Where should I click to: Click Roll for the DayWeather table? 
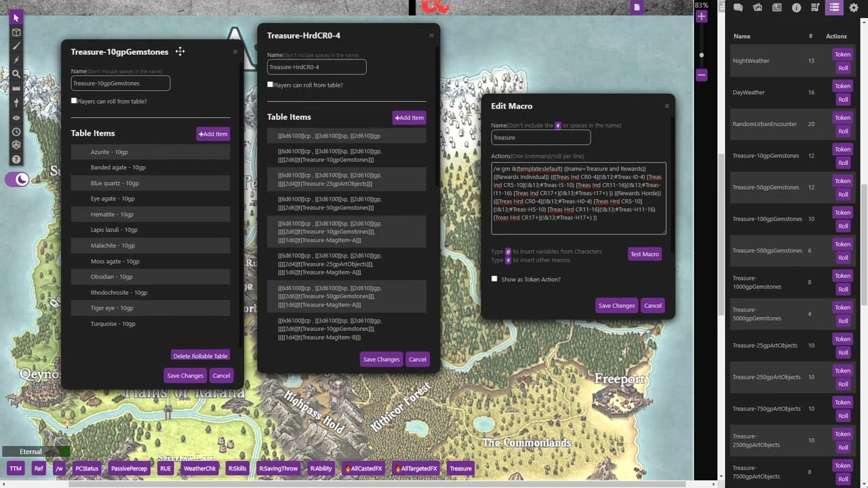click(843, 100)
